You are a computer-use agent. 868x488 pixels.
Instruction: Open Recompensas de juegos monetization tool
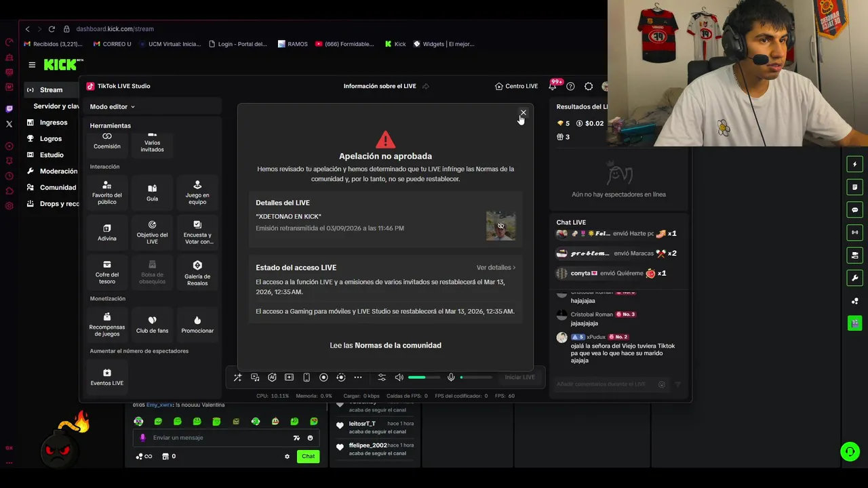107,324
